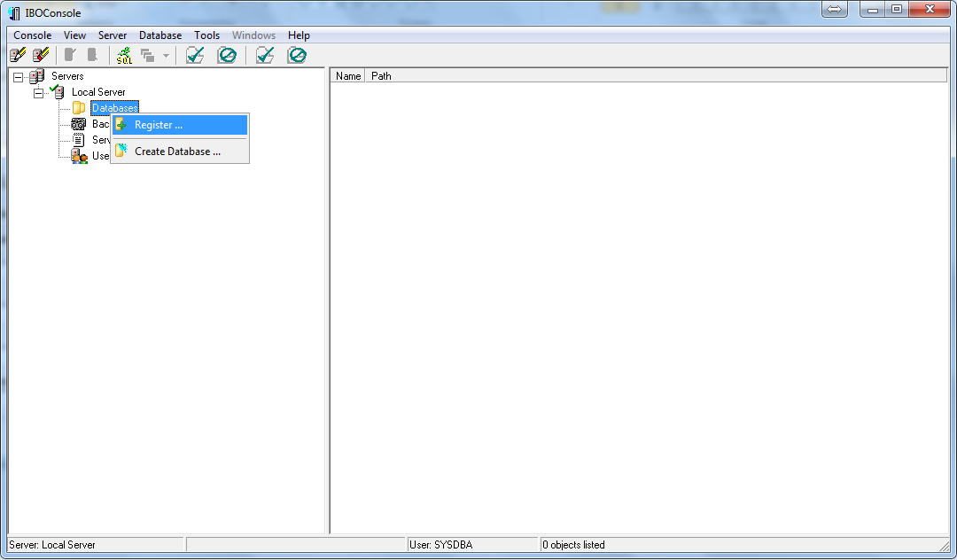Screen dimensions: 957x560
Task: Click the last checkmark icon in the toolbar
Action: click(265, 56)
